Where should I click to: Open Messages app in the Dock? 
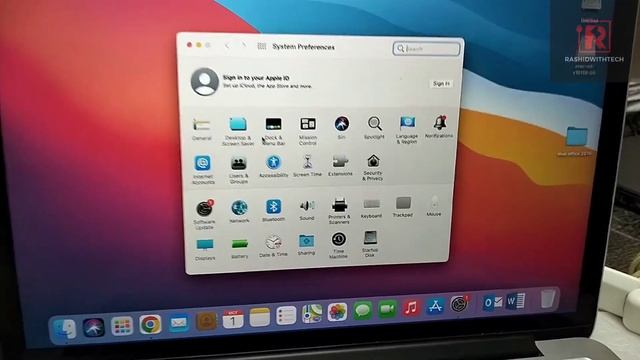362,311
